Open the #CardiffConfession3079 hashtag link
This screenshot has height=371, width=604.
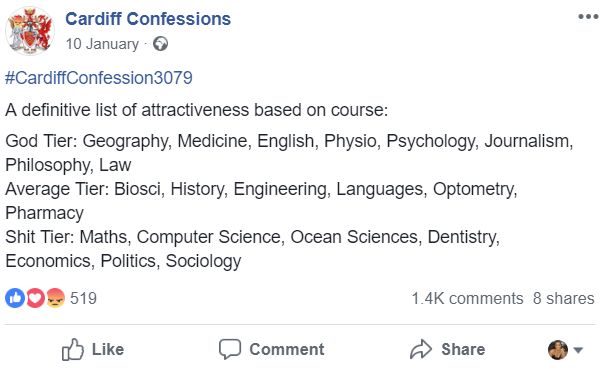point(99,78)
